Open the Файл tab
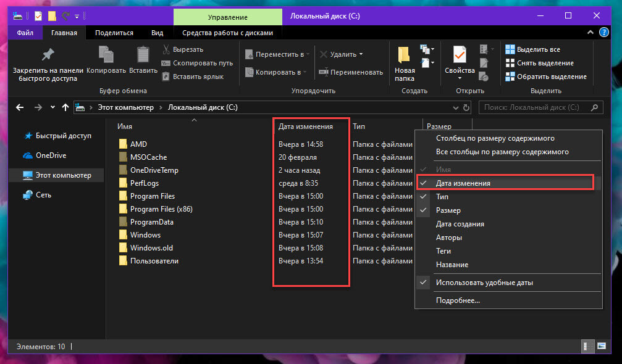Viewport: 622px width, 364px height. pos(25,33)
